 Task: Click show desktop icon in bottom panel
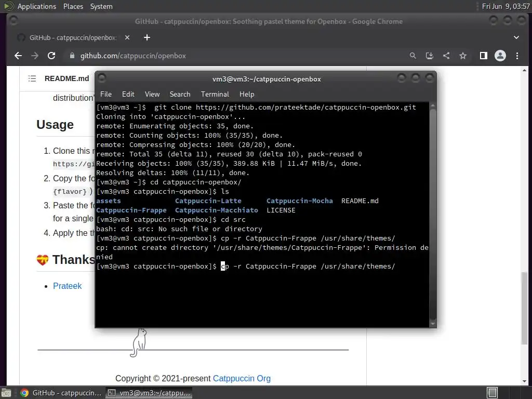click(6, 393)
